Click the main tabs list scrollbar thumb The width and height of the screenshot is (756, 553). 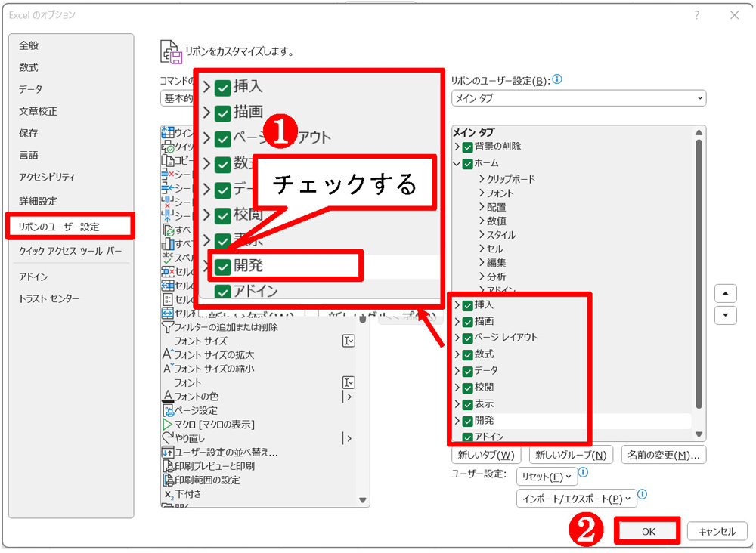699,273
